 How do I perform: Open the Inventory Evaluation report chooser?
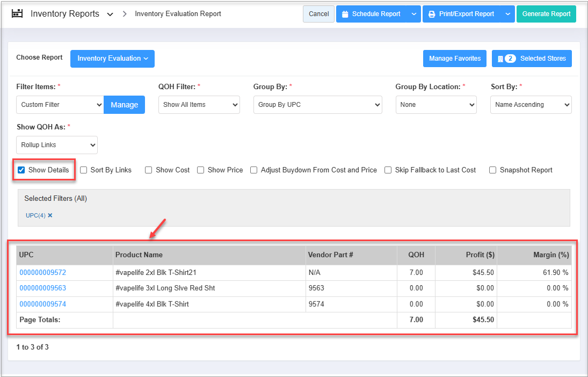point(112,59)
